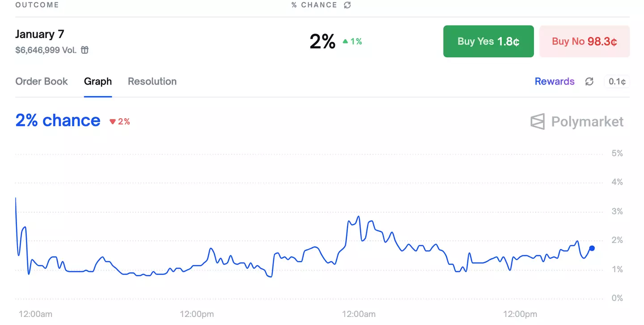Click the red down-arrow 2% indicator
The image size is (644, 325).
point(120,121)
